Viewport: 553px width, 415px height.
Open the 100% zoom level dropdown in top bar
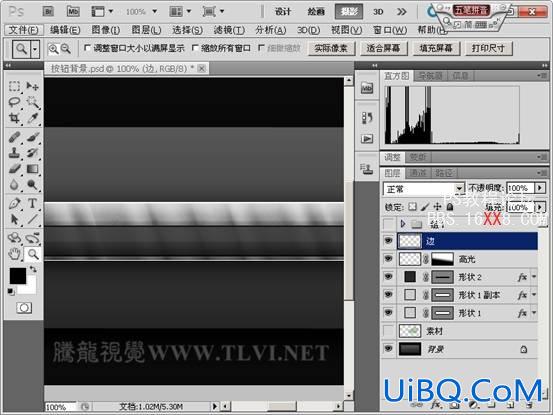[154, 12]
